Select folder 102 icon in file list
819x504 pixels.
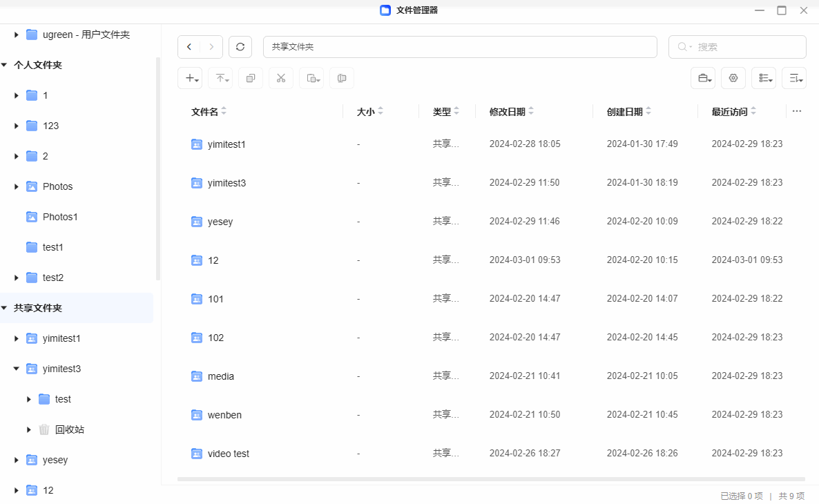point(196,338)
